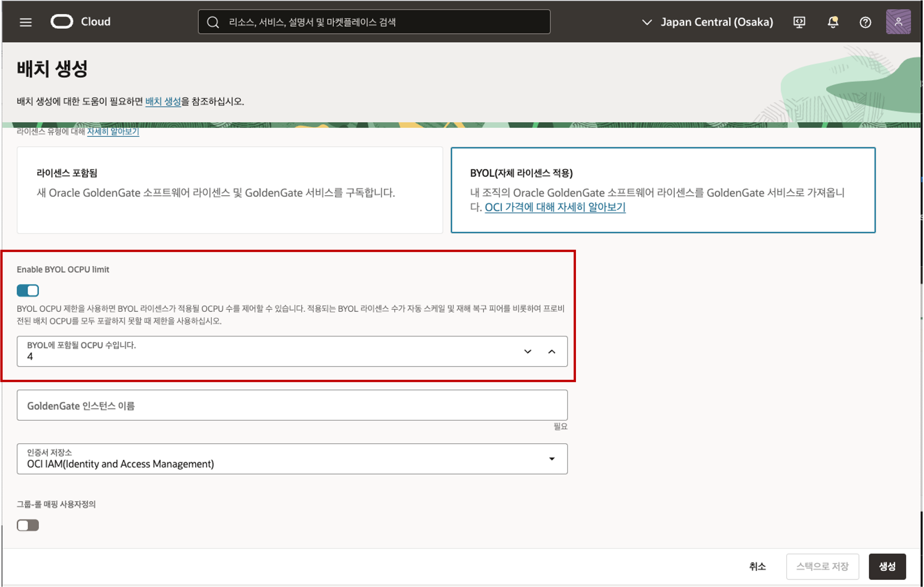Click the search magnifier icon
The height and width of the screenshot is (587, 924).
(213, 22)
